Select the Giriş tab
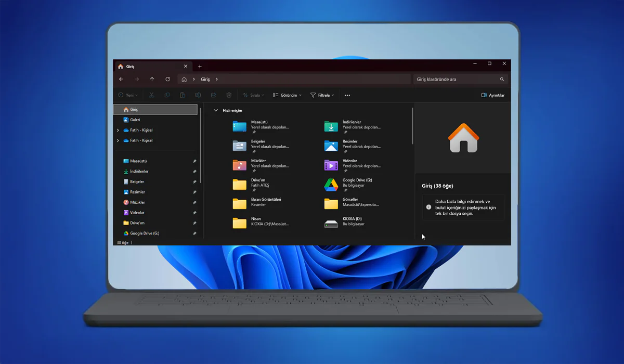The height and width of the screenshot is (364, 624). coord(152,66)
